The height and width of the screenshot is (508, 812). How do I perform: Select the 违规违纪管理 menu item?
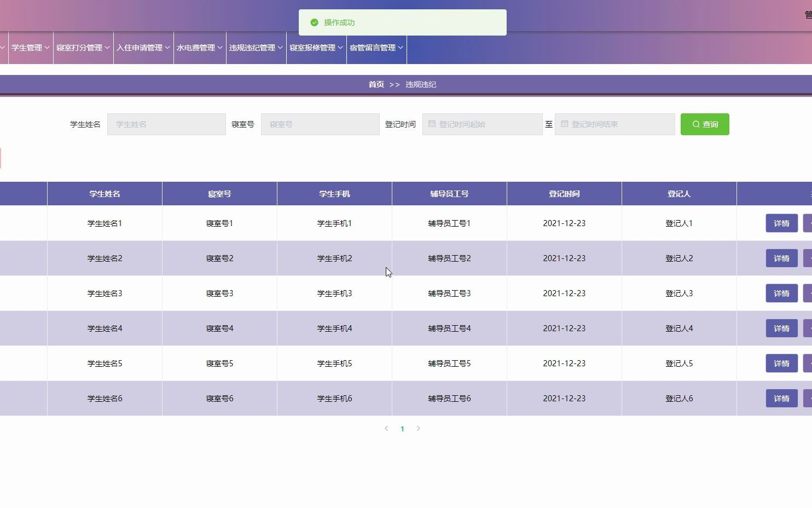[256, 48]
